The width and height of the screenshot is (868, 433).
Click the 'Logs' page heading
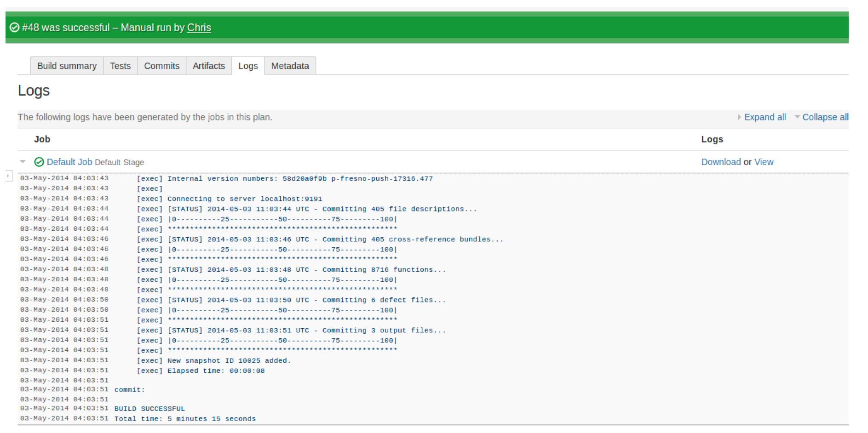click(x=34, y=91)
